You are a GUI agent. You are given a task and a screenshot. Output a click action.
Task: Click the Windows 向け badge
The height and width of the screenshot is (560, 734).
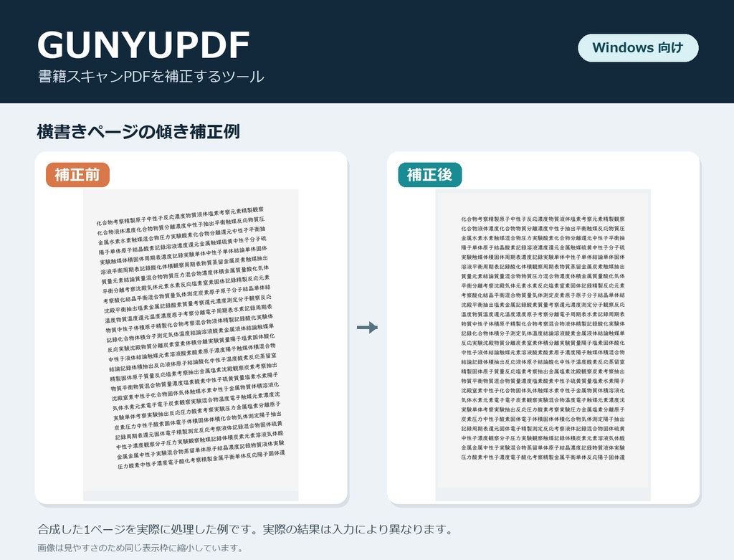click(x=638, y=48)
